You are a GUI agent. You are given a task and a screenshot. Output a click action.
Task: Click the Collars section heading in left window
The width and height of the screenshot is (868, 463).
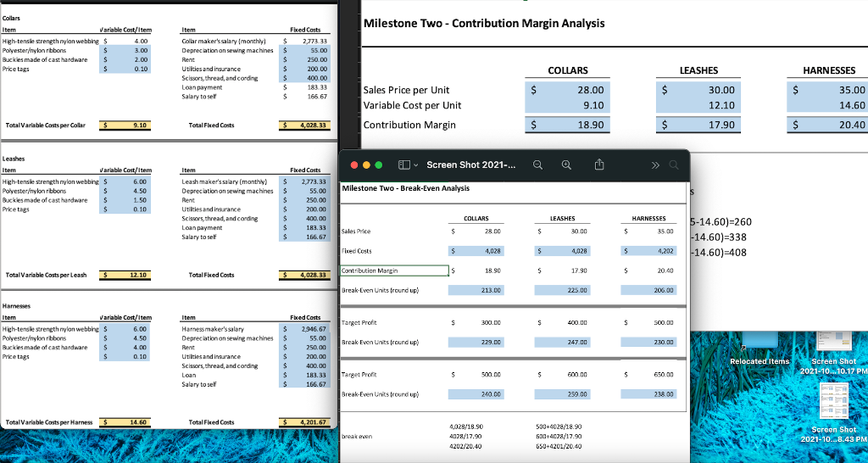12,19
